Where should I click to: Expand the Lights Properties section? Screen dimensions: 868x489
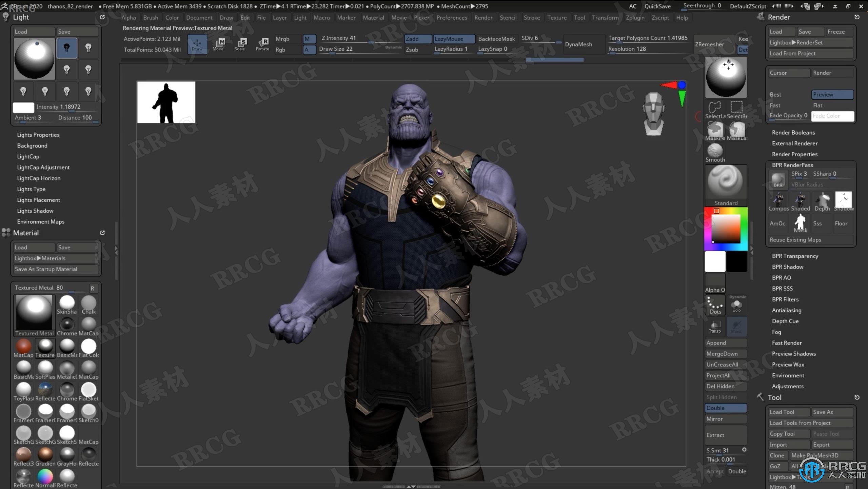38,134
